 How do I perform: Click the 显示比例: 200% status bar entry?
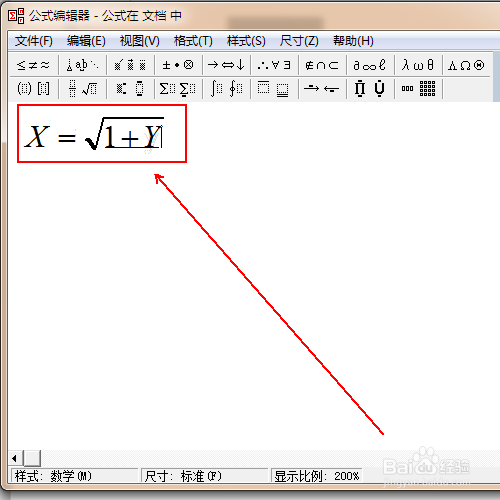tap(317, 476)
